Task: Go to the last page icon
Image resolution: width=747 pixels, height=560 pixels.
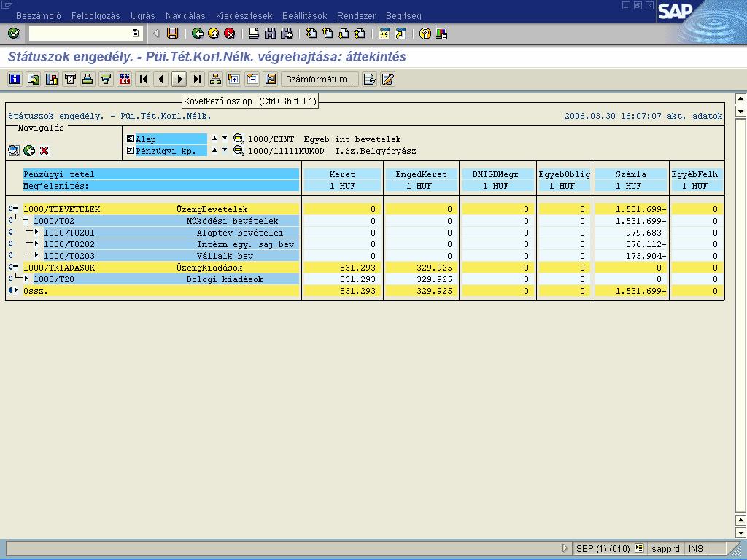Action: click(360, 34)
